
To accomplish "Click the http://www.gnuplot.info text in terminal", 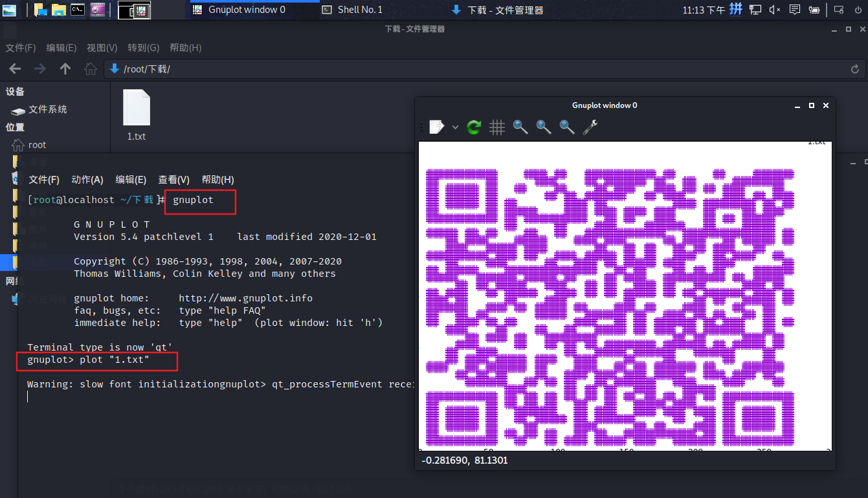I will (246, 298).
